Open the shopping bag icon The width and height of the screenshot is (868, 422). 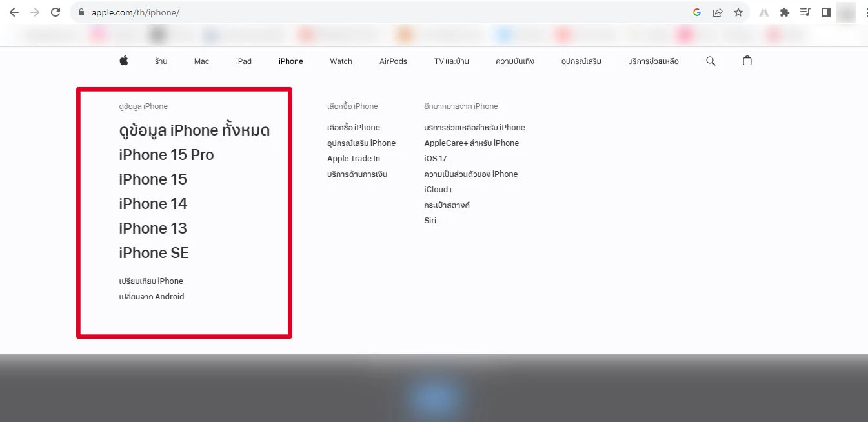click(747, 61)
